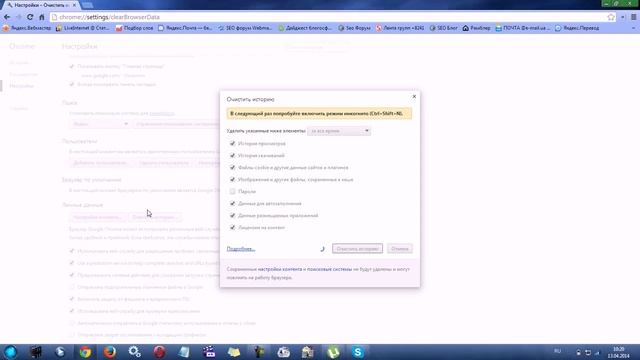This screenshot has width=640, height=360.
Task: Open SEO Блог bookmark
Action: (444, 28)
